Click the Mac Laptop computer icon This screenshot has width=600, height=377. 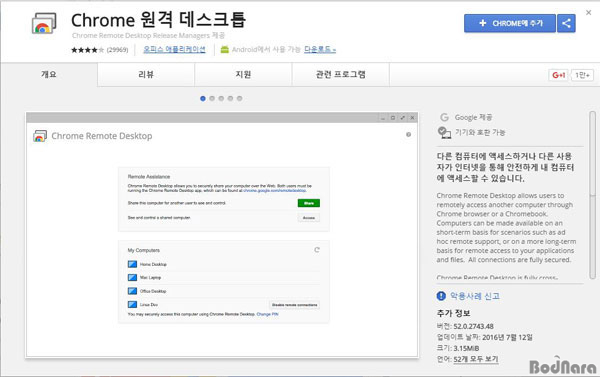132,277
